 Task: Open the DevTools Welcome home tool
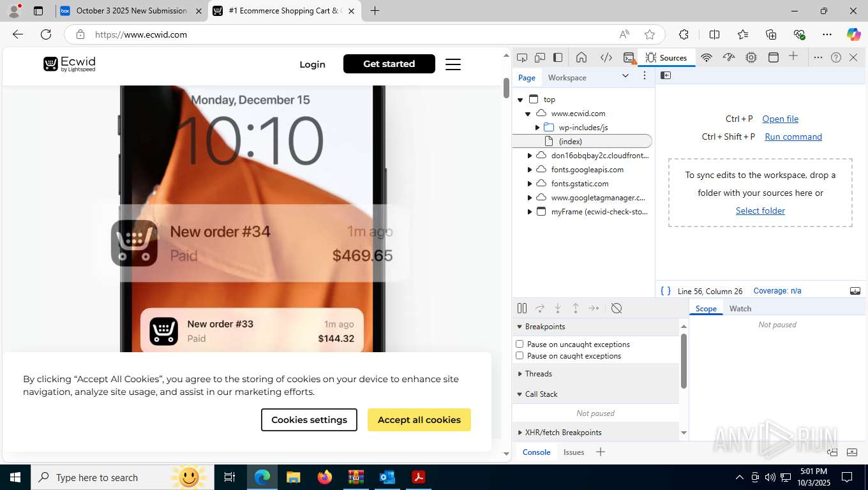581,57
